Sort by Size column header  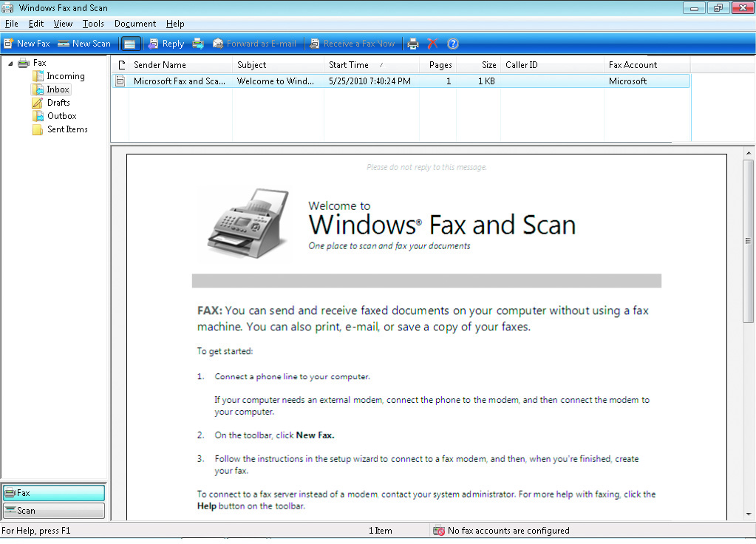pyautogui.click(x=478, y=65)
